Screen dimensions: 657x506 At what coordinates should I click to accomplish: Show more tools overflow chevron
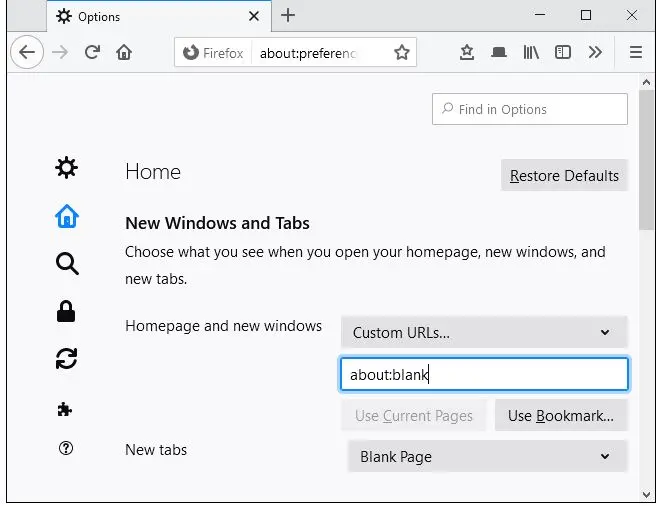(595, 53)
